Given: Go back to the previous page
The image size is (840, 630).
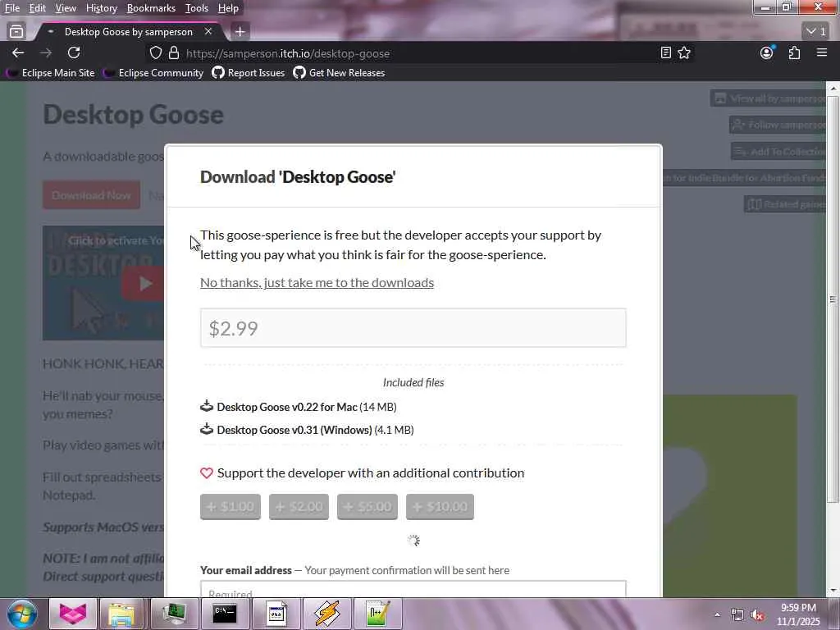Looking at the screenshot, I should tap(18, 52).
